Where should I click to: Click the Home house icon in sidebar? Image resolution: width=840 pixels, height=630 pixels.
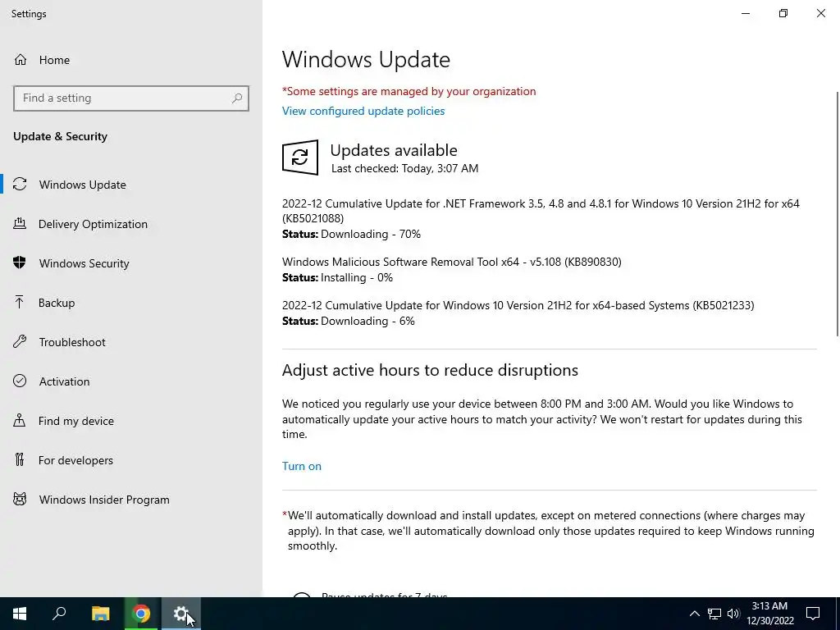point(21,59)
